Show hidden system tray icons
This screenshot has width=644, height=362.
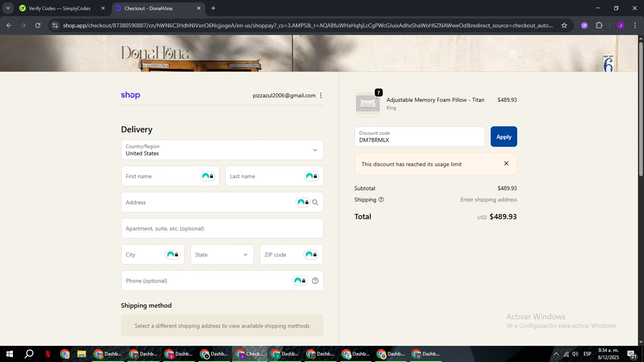556,354
